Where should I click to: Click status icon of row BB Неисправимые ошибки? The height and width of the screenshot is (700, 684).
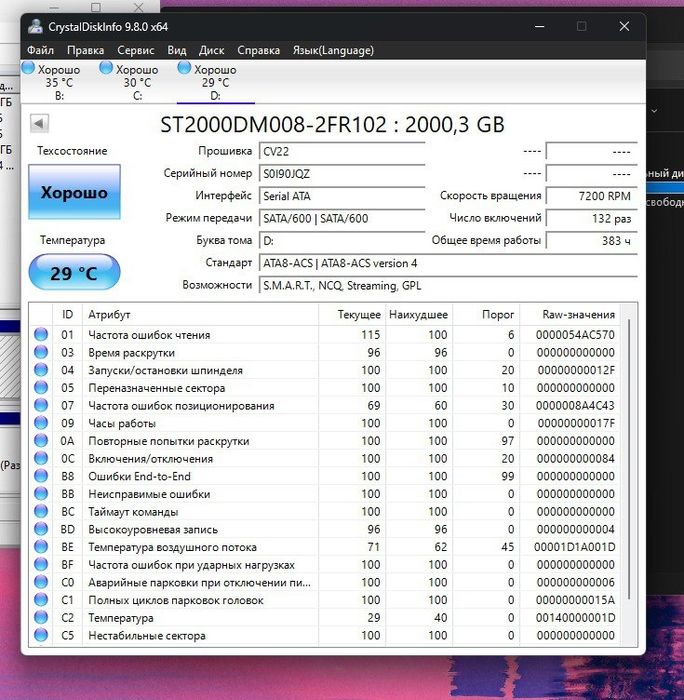point(41,493)
